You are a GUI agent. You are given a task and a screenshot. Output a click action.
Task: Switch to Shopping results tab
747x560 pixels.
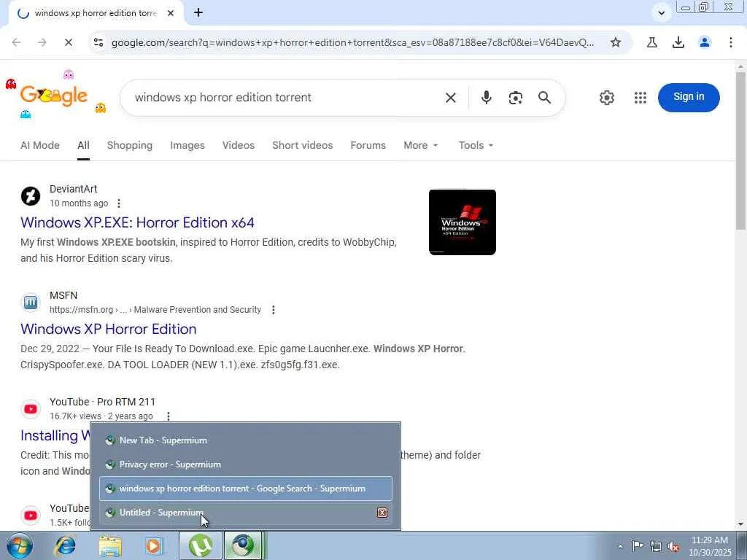[x=130, y=145]
